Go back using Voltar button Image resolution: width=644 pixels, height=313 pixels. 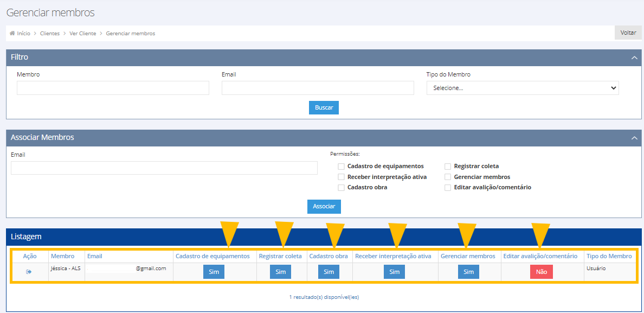(x=628, y=33)
